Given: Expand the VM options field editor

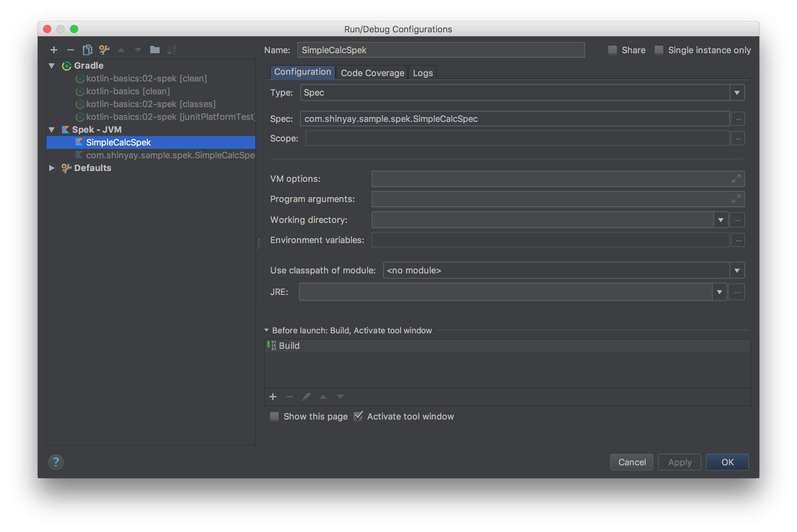Looking at the screenshot, I should coord(736,179).
